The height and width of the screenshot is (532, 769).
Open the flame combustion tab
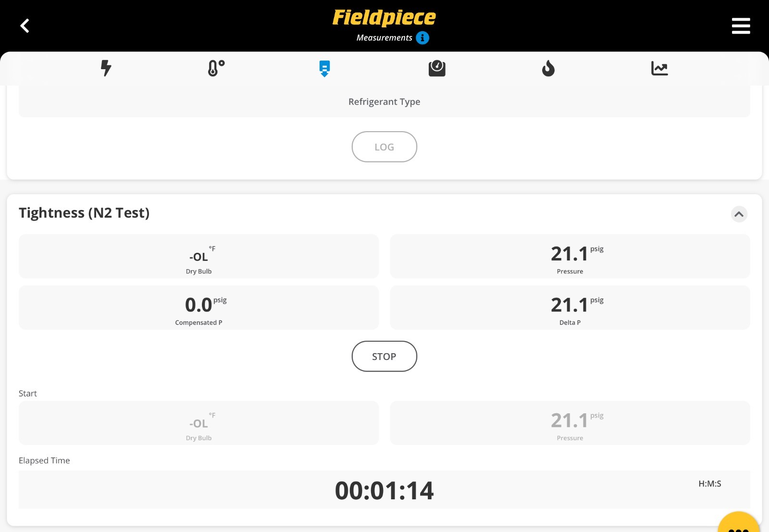548,68
